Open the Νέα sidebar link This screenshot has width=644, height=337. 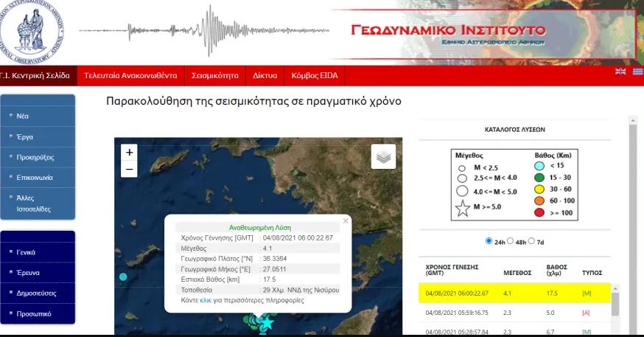(23, 116)
